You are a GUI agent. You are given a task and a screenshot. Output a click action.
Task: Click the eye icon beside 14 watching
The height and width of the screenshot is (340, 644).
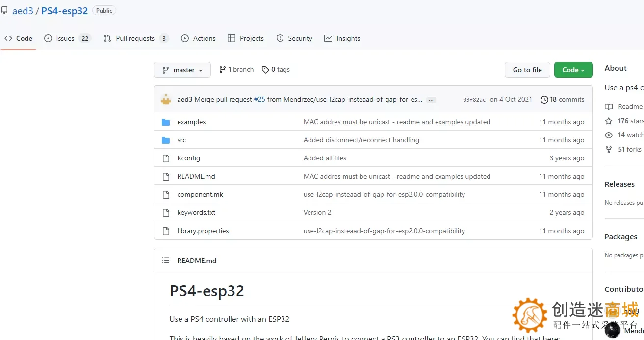[609, 135]
